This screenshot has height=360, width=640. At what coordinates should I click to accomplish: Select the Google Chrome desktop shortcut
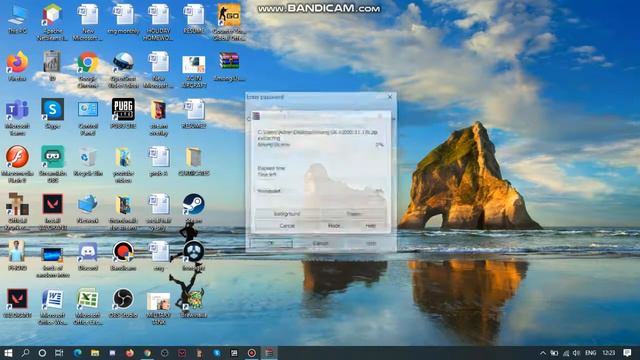(87, 69)
